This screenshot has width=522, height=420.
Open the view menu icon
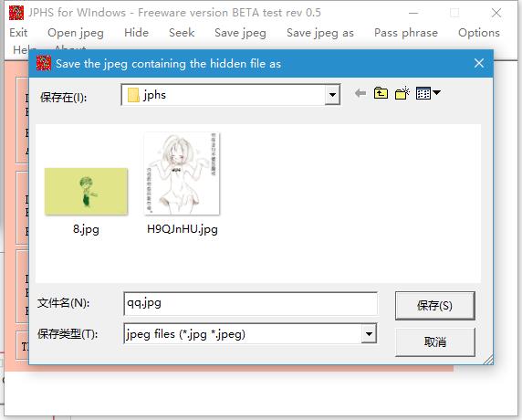click(423, 93)
